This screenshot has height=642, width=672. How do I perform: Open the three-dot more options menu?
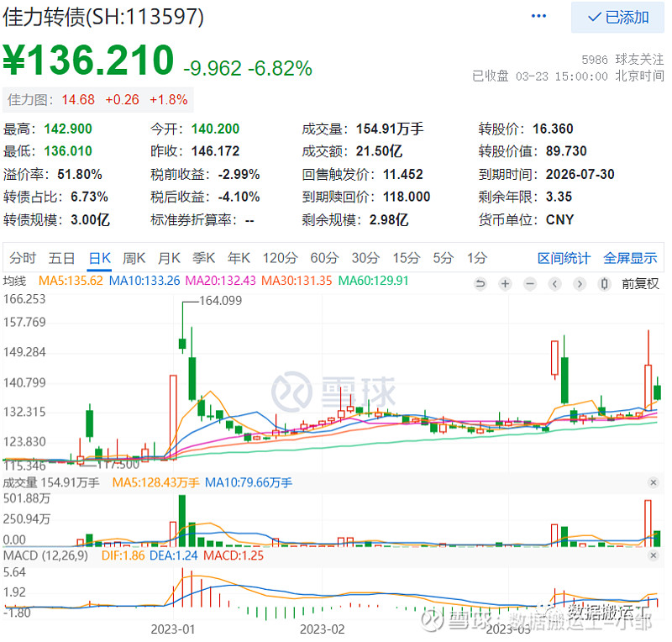click(538, 16)
